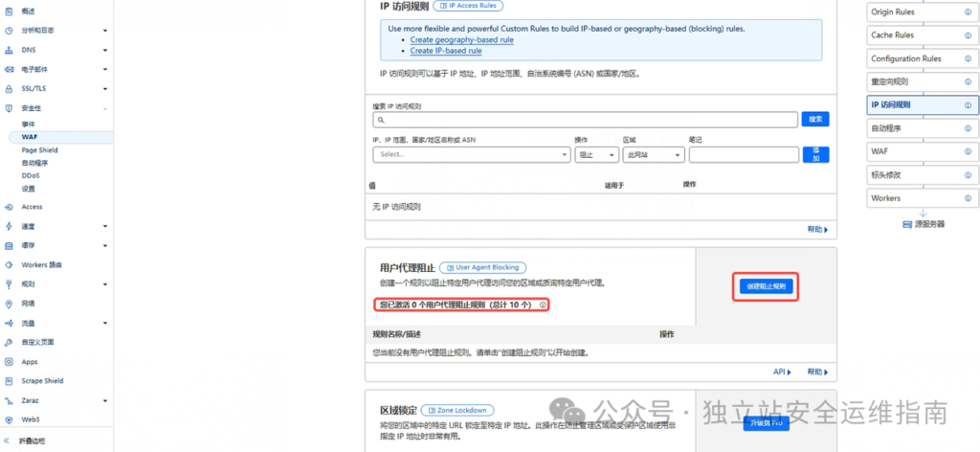Click the IP Access Rules badge
Viewport: 980px width, 452px height.
click(x=468, y=5)
